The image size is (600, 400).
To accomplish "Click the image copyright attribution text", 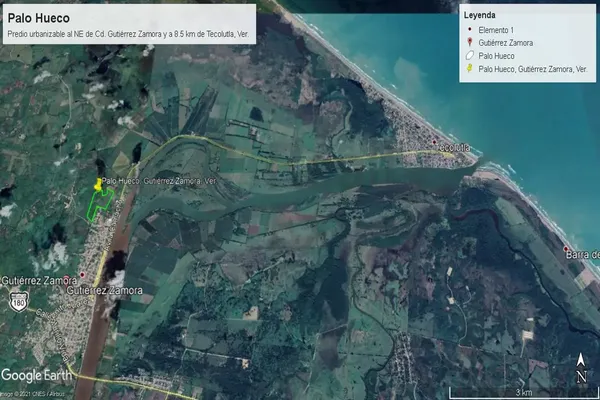I will click(38, 394).
